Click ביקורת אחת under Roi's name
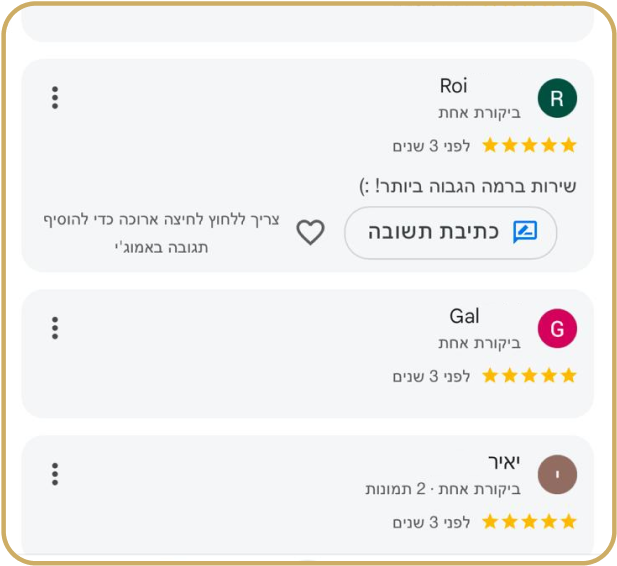The height and width of the screenshot is (566, 617). click(x=480, y=113)
